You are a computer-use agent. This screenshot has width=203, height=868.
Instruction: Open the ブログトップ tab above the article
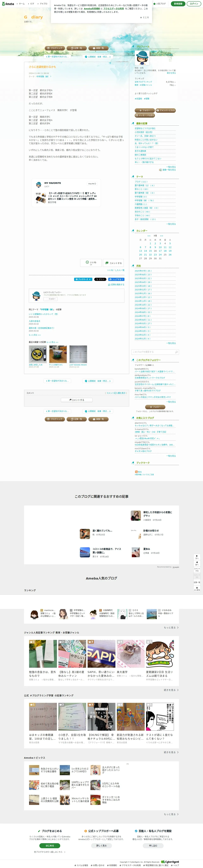point(55,48)
